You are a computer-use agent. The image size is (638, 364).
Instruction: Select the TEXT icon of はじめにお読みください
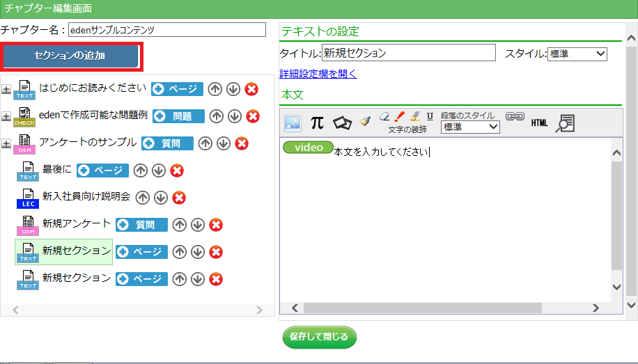coord(24,90)
